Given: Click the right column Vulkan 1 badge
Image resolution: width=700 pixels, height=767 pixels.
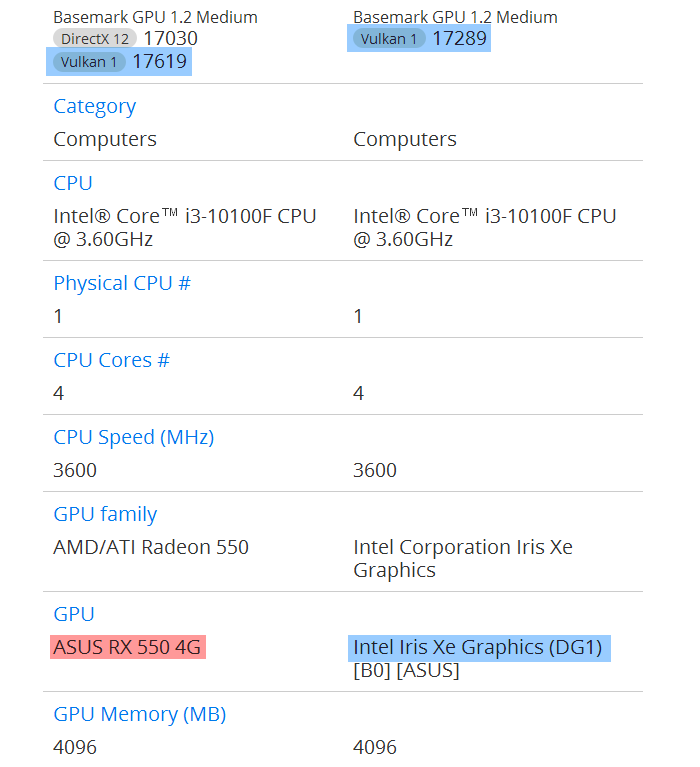Looking at the screenshot, I should (x=389, y=39).
